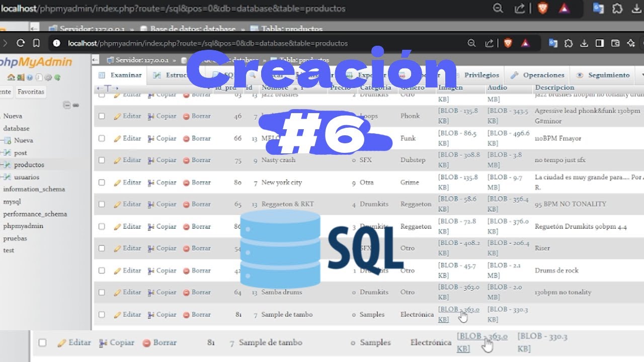Click the bookmark icon beside the reload button
Viewport: 644px width, 362px height.
(36, 43)
